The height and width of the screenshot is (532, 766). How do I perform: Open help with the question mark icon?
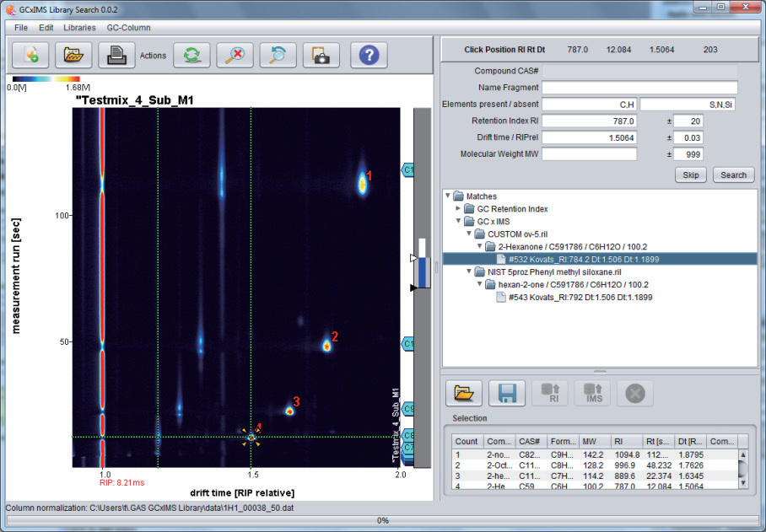coord(369,56)
